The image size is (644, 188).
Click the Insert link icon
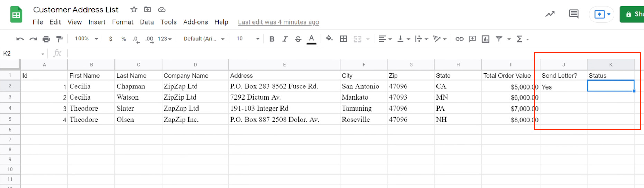point(459,39)
